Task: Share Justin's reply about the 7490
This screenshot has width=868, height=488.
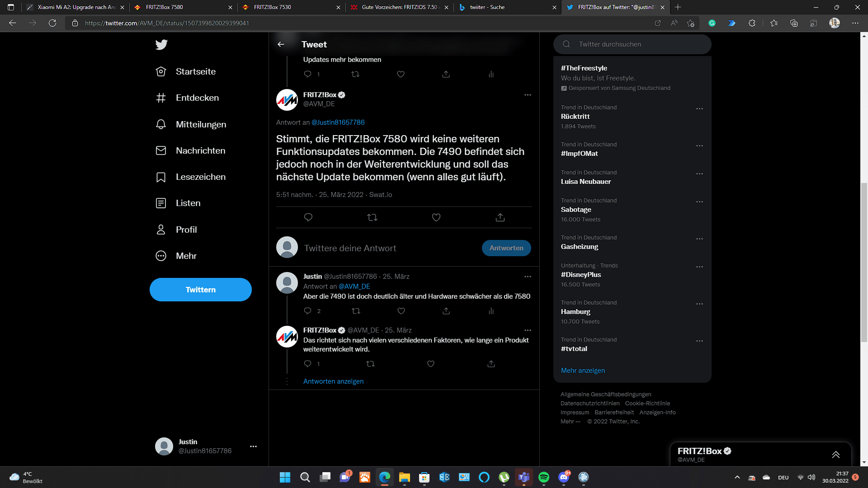Action: [x=446, y=311]
